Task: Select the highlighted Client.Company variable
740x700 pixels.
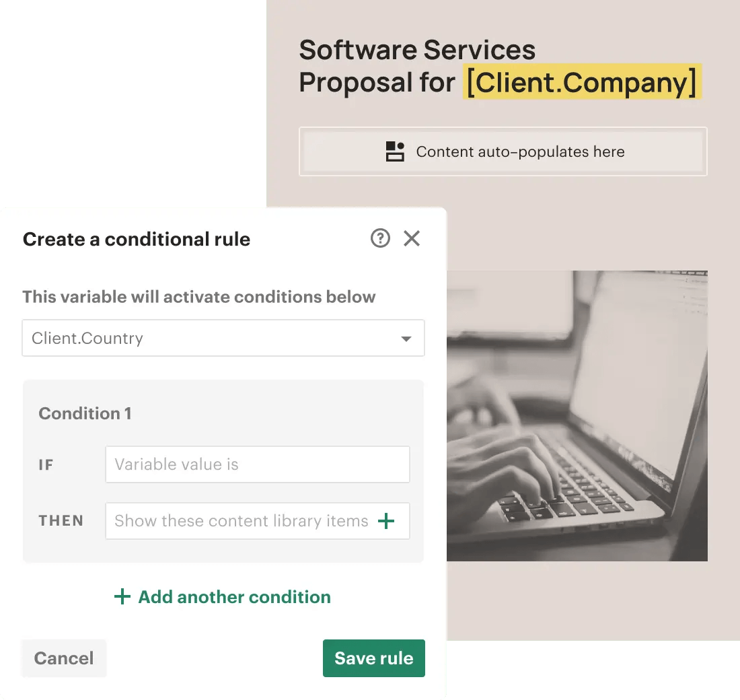Action: coord(583,82)
